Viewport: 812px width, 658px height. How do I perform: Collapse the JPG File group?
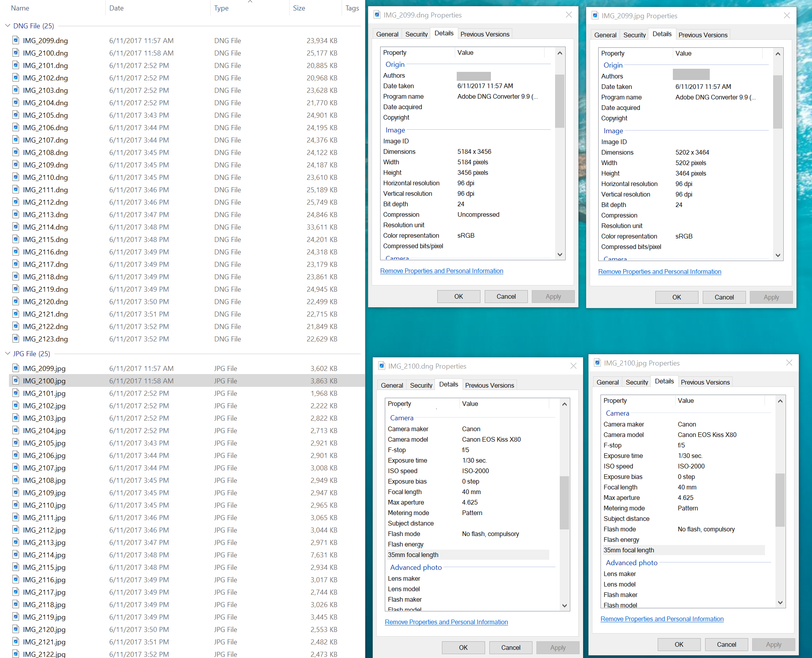pyautogui.click(x=7, y=353)
